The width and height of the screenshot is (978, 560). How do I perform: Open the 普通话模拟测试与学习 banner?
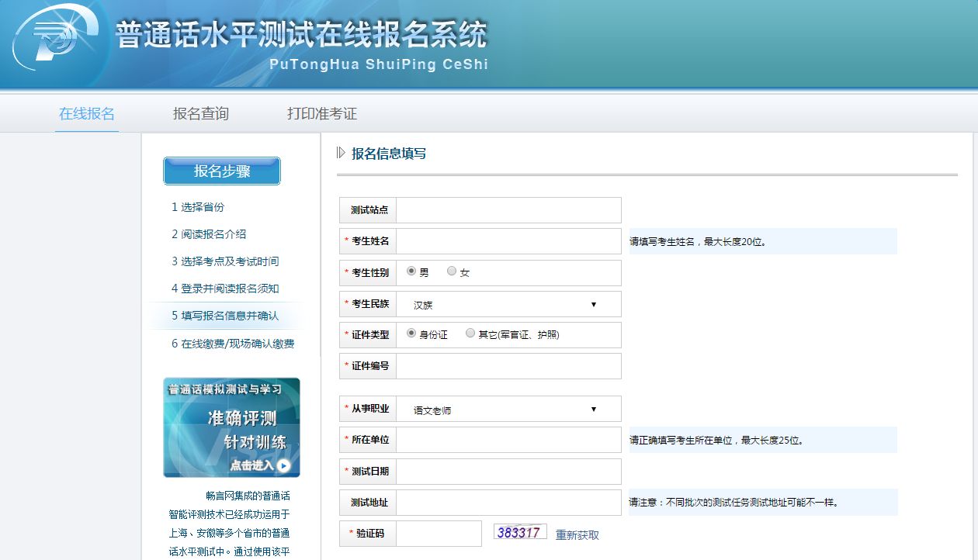pyautogui.click(x=231, y=427)
